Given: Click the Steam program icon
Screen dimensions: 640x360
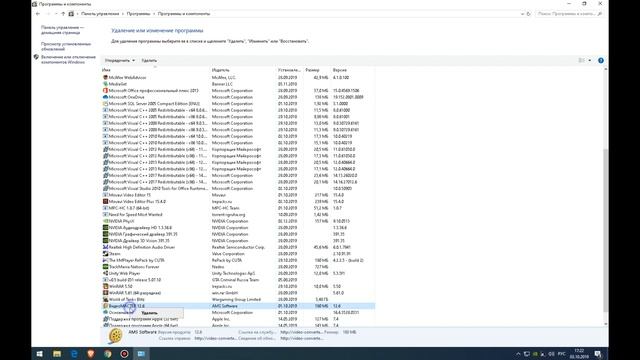Looking at the screenshot, I should pyautogui.click(x=105, y=253).
